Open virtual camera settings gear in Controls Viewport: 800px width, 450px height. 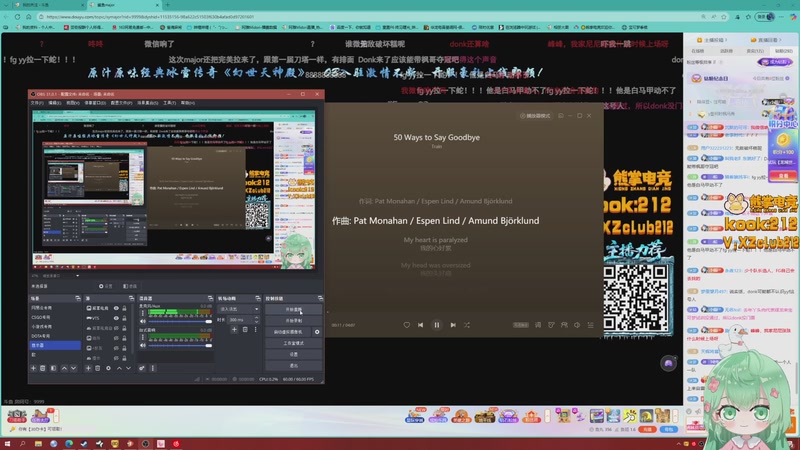click(317, 332)
